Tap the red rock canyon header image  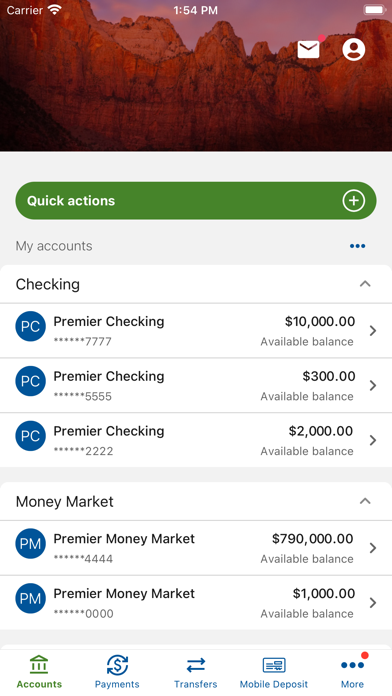pyautogui.click(x=196, y=75)
